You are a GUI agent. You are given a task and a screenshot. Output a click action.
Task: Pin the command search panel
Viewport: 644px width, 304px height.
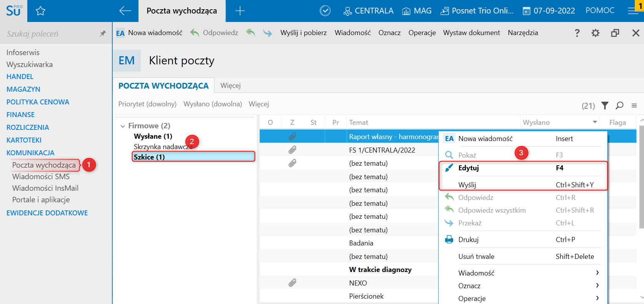(102, 34)
